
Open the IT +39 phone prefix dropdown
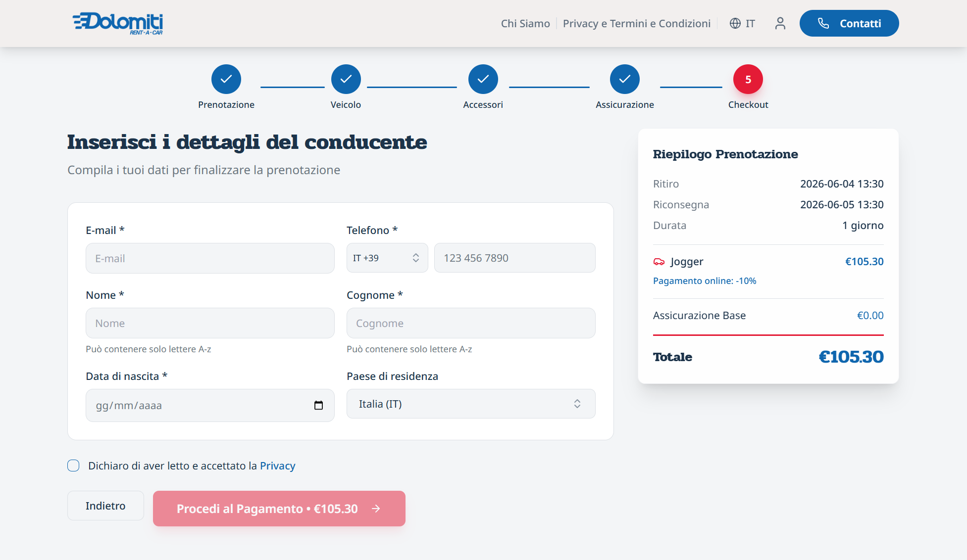[x=387, y=258]
